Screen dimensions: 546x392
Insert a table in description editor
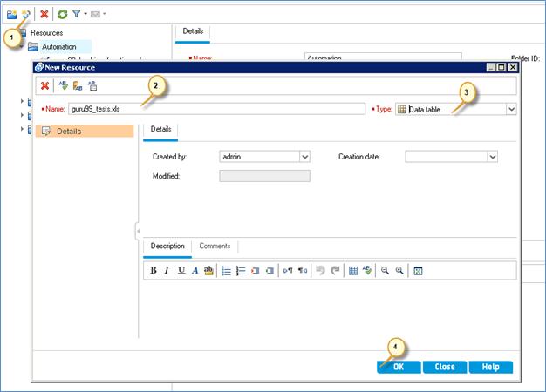point(353,271)
